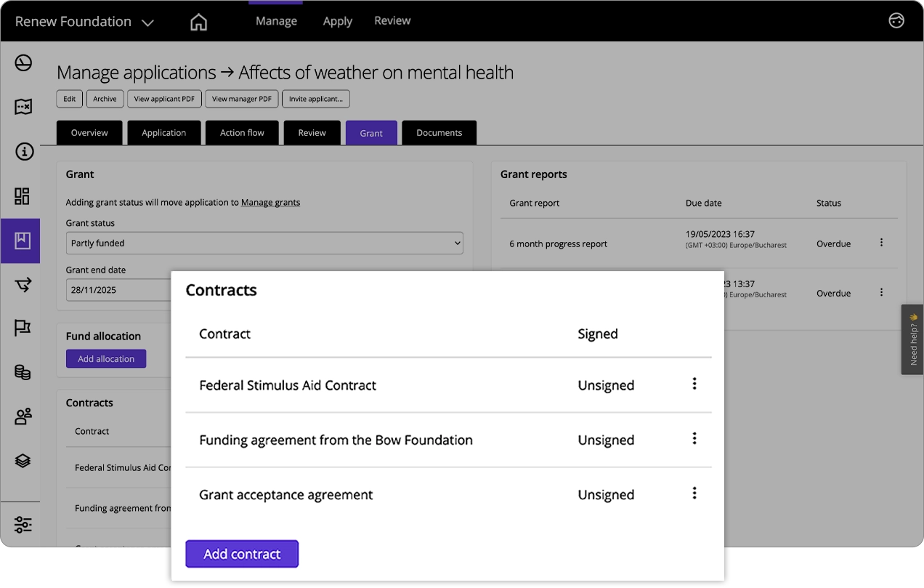Select the map icon in the left sidebar

[x=22, y=106]
